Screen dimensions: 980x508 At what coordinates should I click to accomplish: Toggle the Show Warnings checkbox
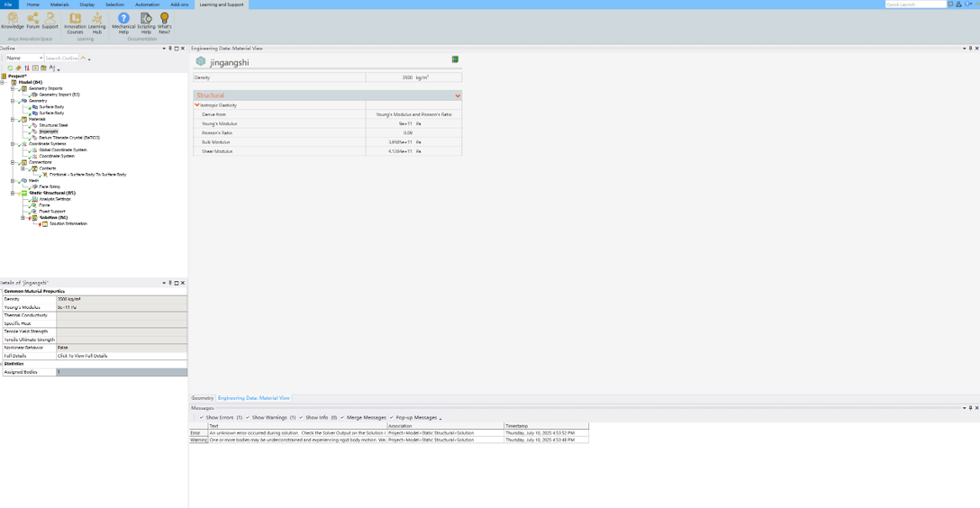248,417
